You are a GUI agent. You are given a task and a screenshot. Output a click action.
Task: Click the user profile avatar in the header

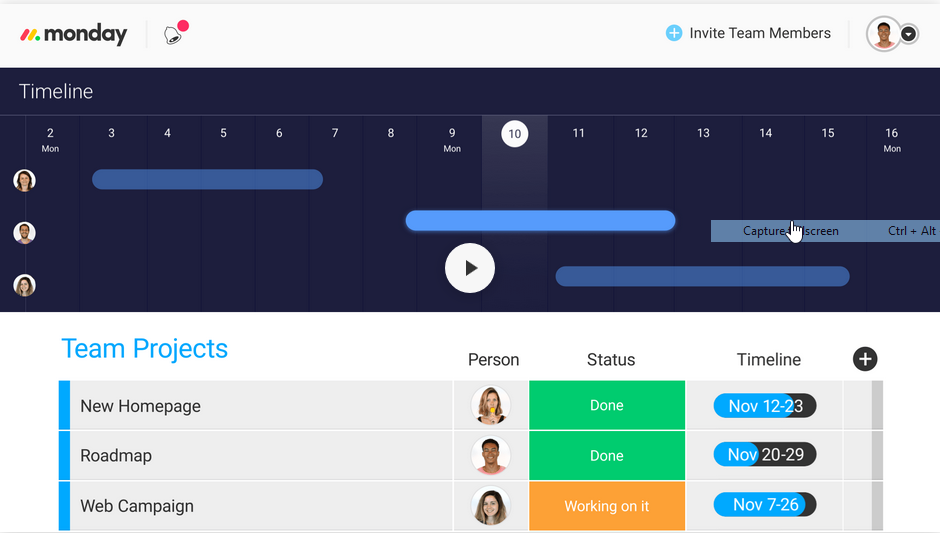[x=883, y=34]
